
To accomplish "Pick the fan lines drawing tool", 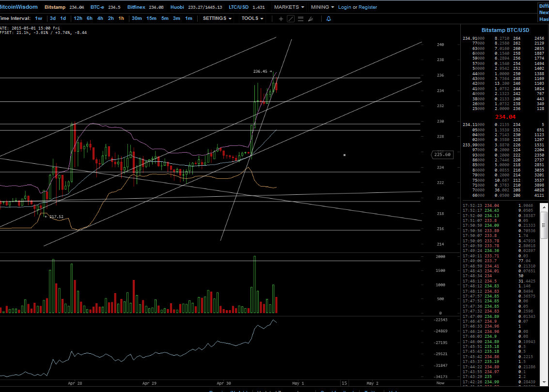I will tap(311, 19).
